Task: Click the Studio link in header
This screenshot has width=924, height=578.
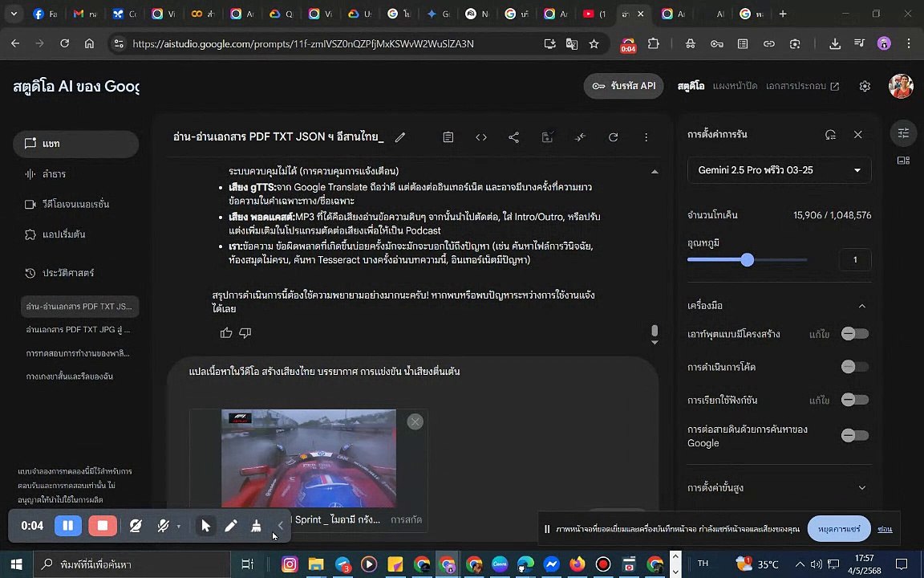Action: 691,86
